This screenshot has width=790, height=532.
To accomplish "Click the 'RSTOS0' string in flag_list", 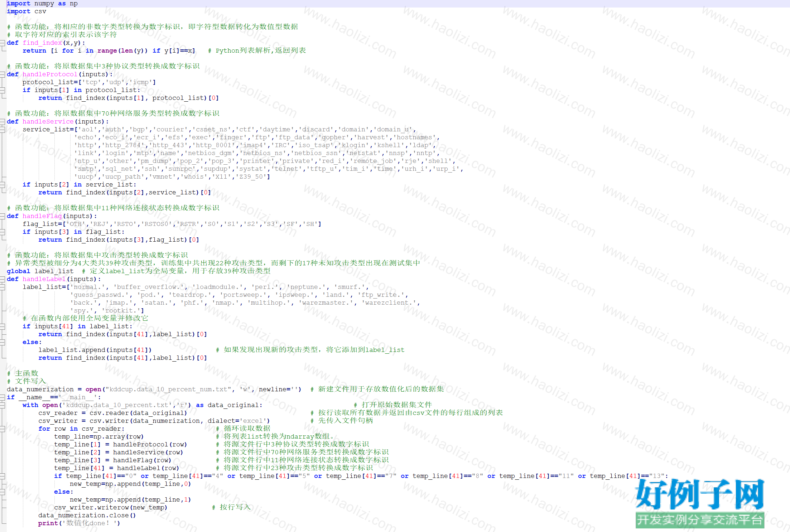I will pyautogui.click(x=156, y=224).
